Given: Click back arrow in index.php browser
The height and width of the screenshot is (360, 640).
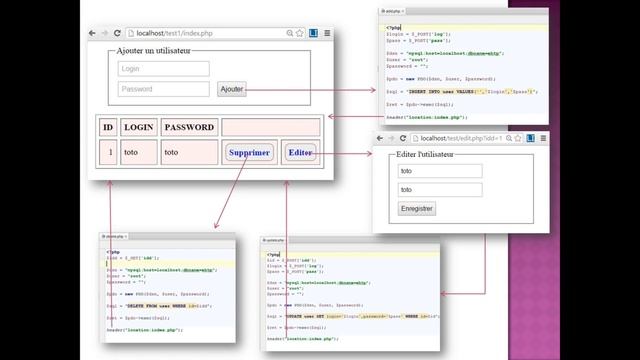Looking at the screenshot, I should tap(92, 33).
